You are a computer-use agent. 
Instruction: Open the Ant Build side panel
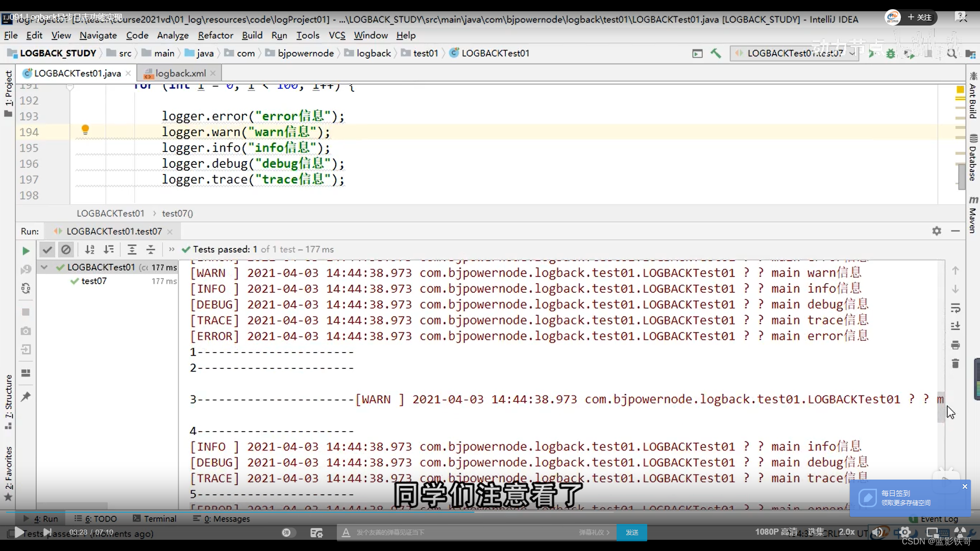973,96
